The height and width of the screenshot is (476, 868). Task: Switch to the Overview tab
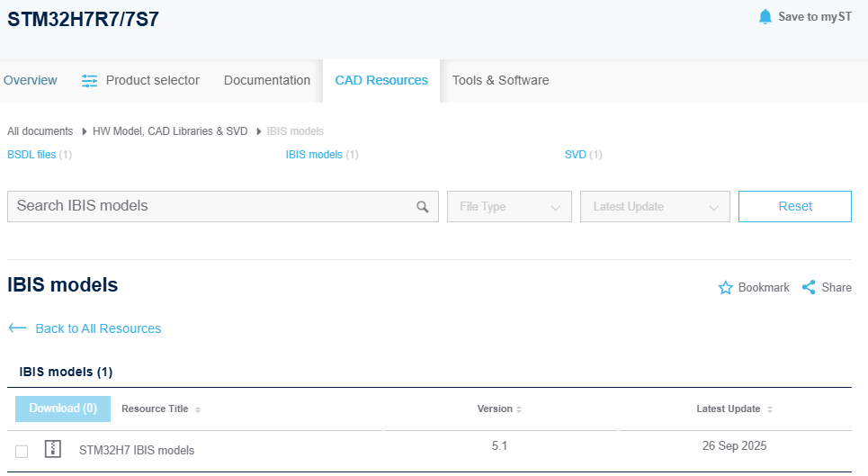coord(30,80)
